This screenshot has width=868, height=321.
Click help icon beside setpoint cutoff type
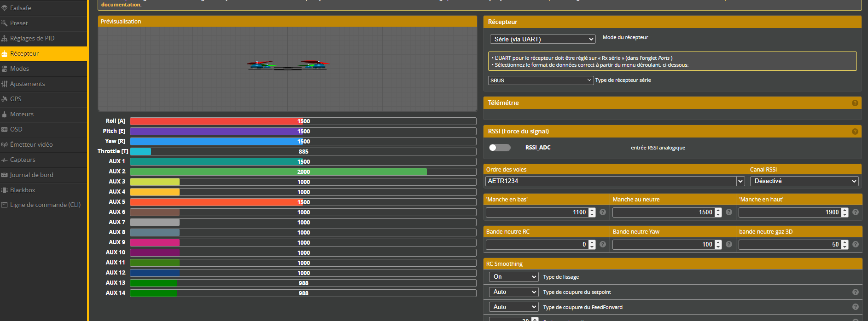click(855, 292)
